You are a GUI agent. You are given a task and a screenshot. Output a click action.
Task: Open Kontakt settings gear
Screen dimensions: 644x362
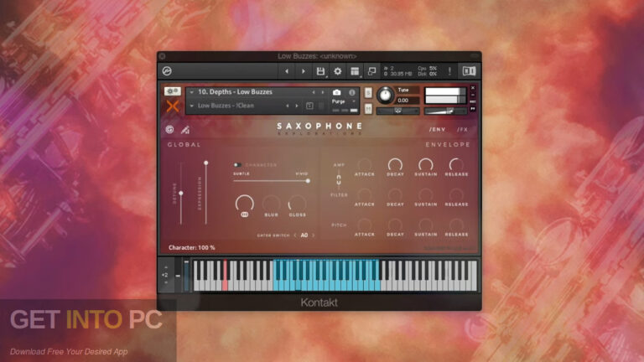pos(338,71)
